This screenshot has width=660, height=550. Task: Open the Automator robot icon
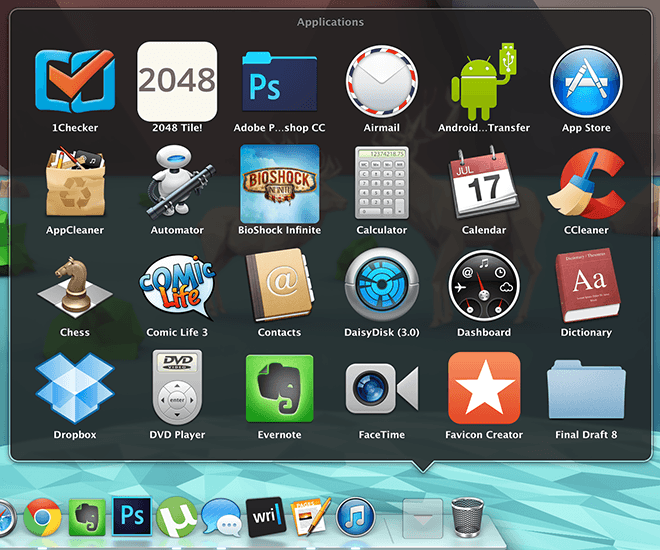point(177,183)
